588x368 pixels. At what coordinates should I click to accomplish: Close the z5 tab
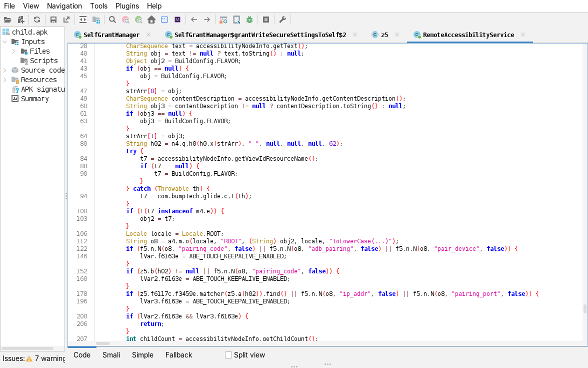click(397, 35)
